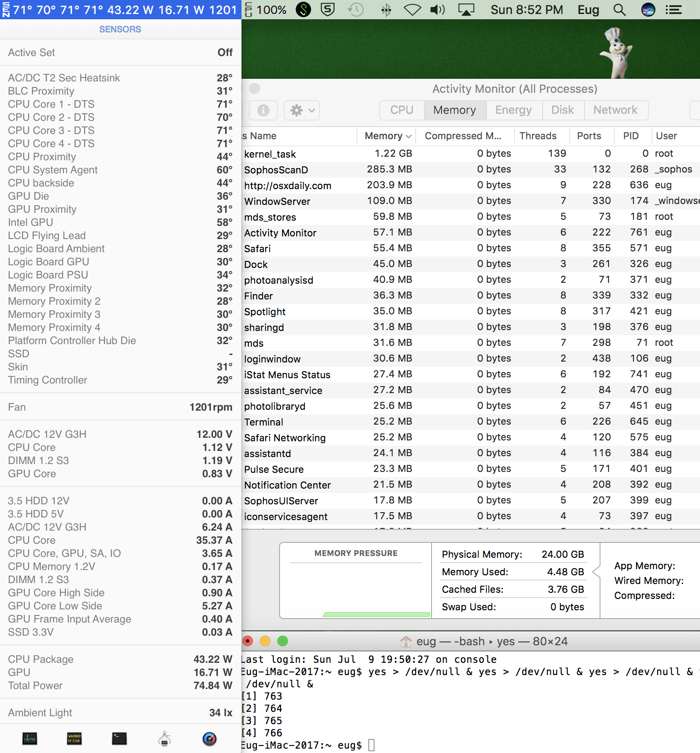700x753 pixels.
Task: Select the SophosScanD process row
Action: (471, 169)
